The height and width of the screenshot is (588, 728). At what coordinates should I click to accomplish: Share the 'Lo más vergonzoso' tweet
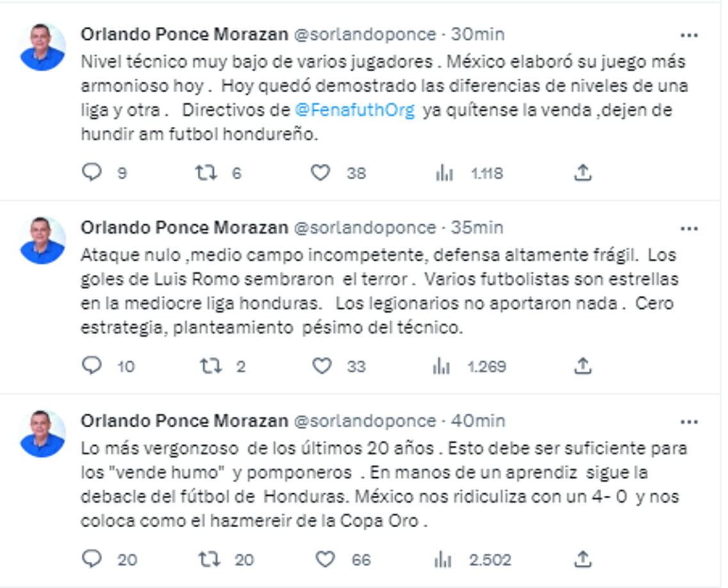[x=584, y=559]
